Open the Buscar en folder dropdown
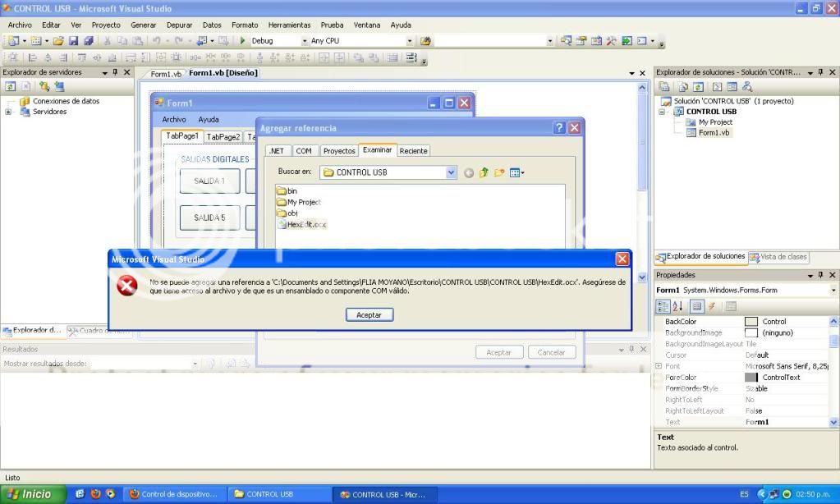840x504 pixels. click(x=451, y=172)
